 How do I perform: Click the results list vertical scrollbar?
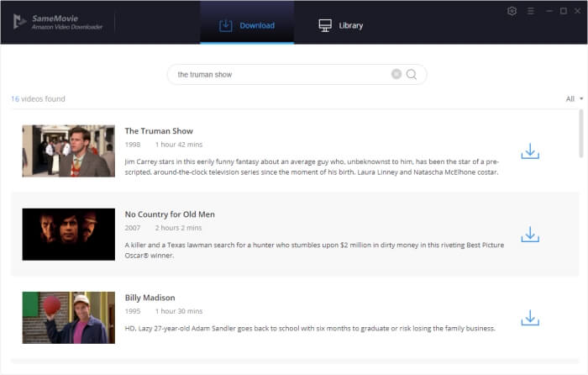click(580, 135)
